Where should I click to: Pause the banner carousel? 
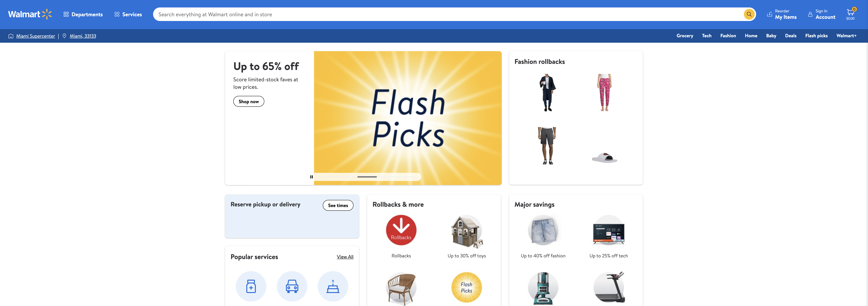311,177
